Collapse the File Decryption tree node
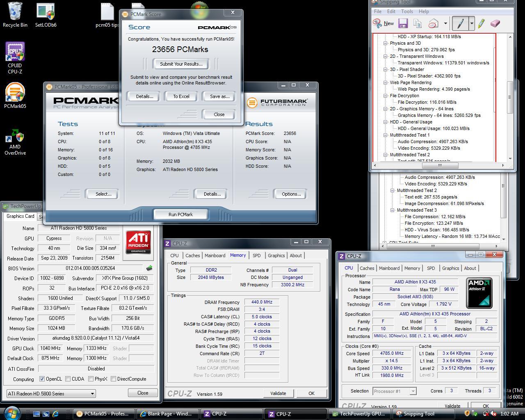This screenshot has width=525, height=420. pyautogui.click(x=386, y=96)
